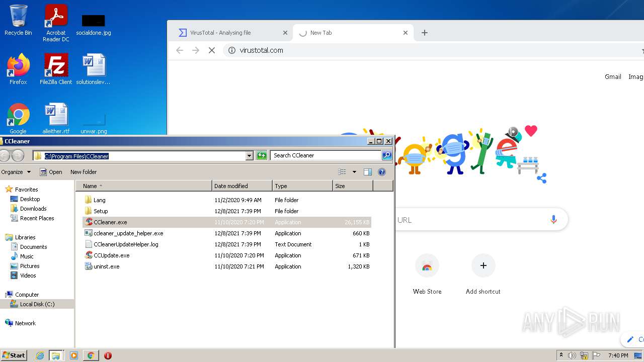Image resolution: width=644 pixels, height=362 pixels.
Task: Show hidden system tray icons
Action: tap(561, 355)
